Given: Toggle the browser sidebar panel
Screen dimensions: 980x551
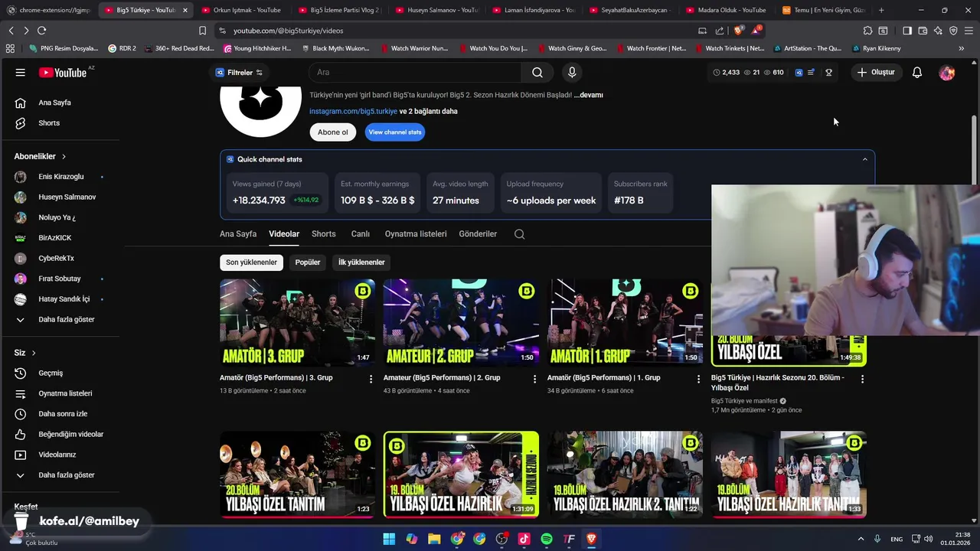Looking at the screenshot, I should [x=906, y=31].
